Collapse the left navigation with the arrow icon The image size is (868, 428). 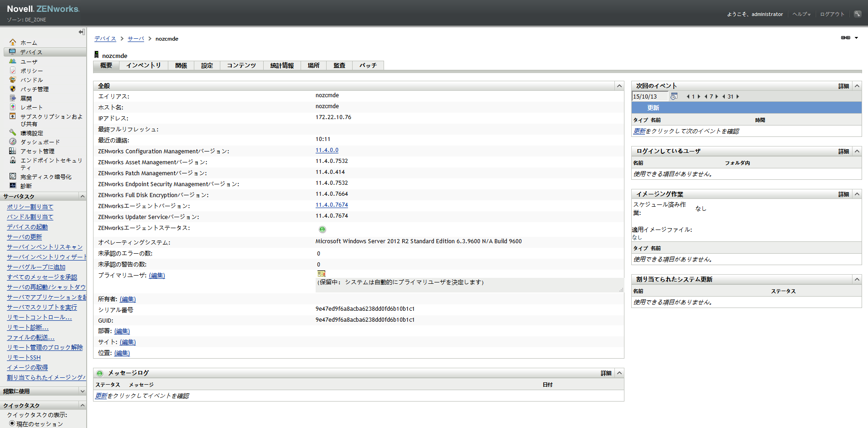(81, 32)
